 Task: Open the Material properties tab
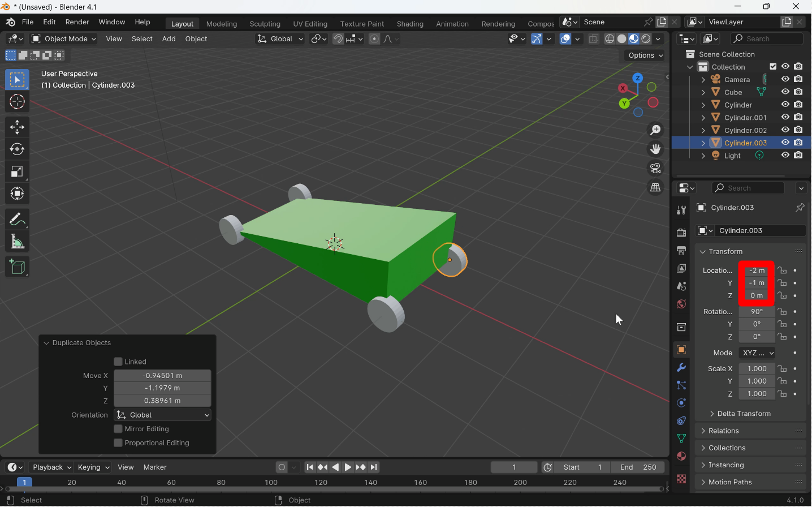click(681, 456)
